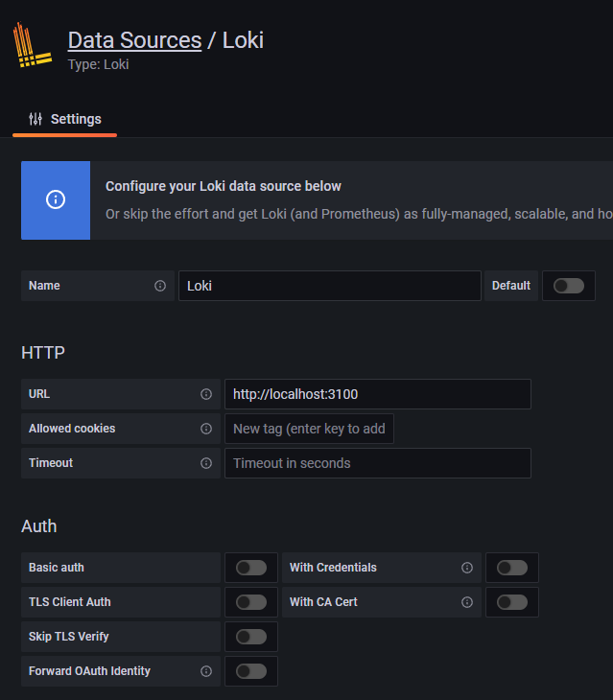The image size is (613, 700).
Task: Enable the Basic auth switch
Action: click(251, 568)
